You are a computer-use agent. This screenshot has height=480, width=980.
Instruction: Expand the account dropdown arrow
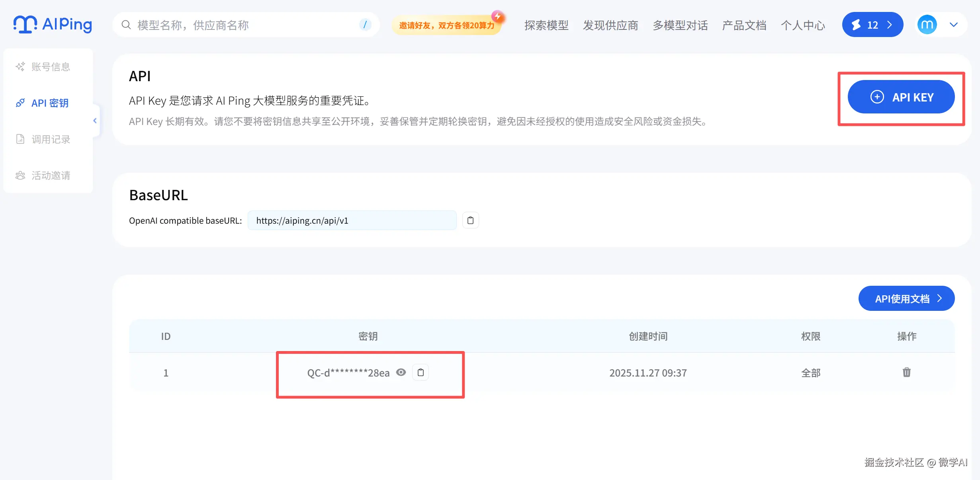[x=954, y=25]
